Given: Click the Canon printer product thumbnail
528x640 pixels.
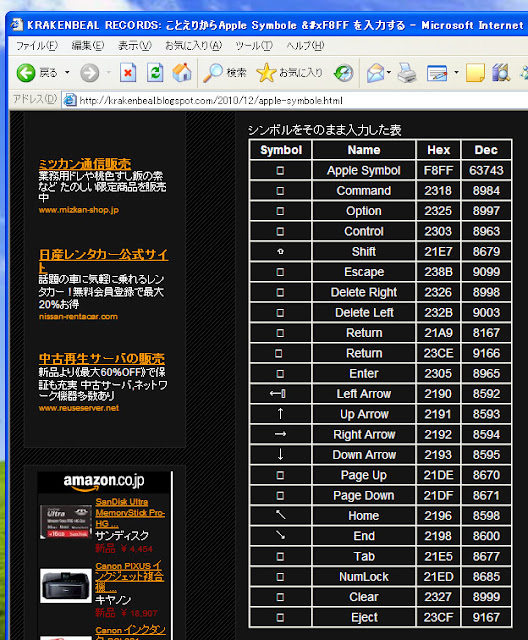Looking at the screenshot, I should [66, 586].
